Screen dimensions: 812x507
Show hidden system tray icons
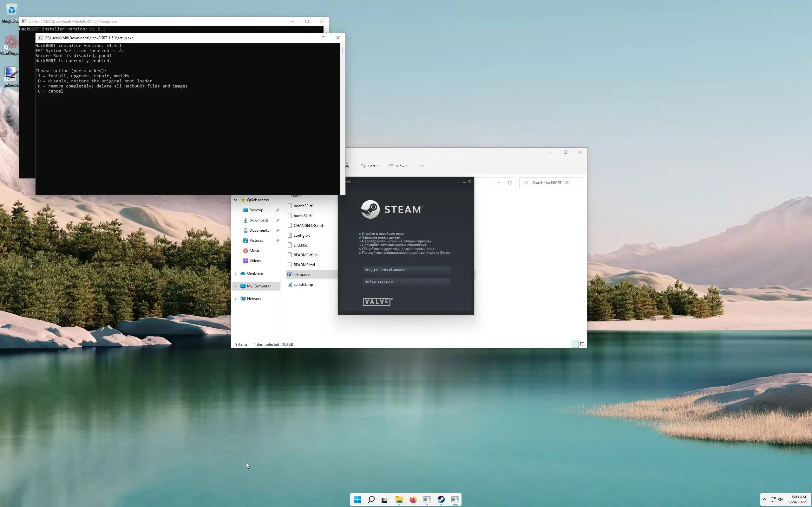[x=764, y=499]
